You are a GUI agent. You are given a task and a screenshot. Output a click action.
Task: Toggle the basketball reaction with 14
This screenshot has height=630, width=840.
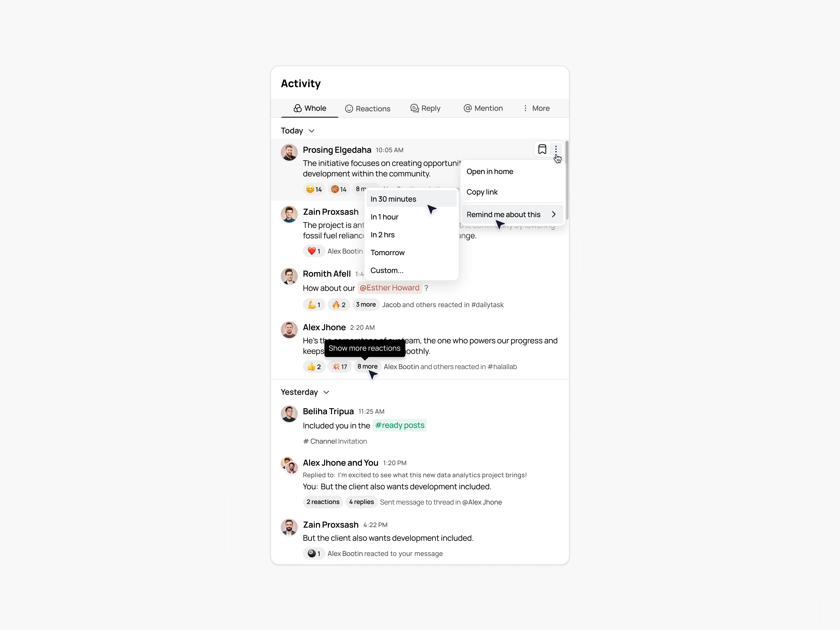pyautogui.click(x=338, y=189)
